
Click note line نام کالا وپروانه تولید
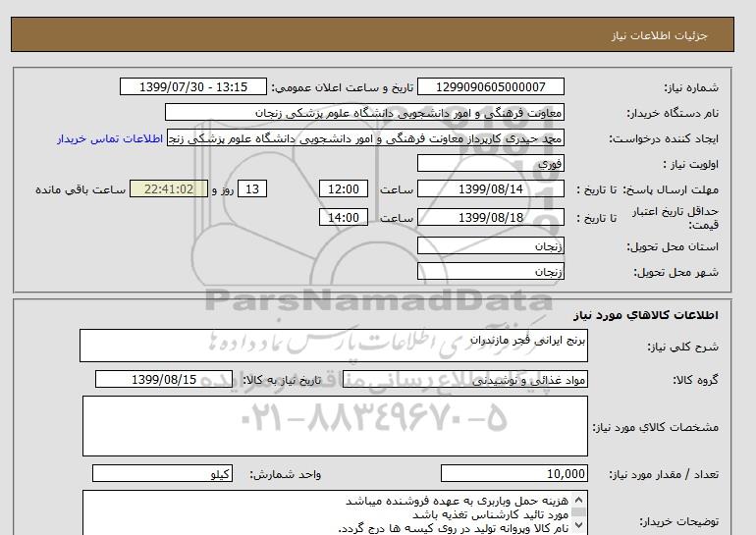coord(454,528)
